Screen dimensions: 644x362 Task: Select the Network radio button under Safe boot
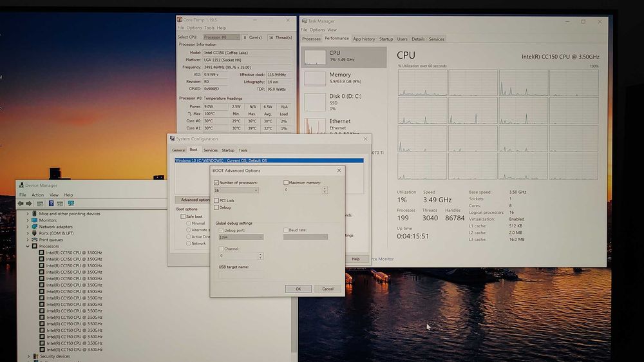[x=189, y=243]
